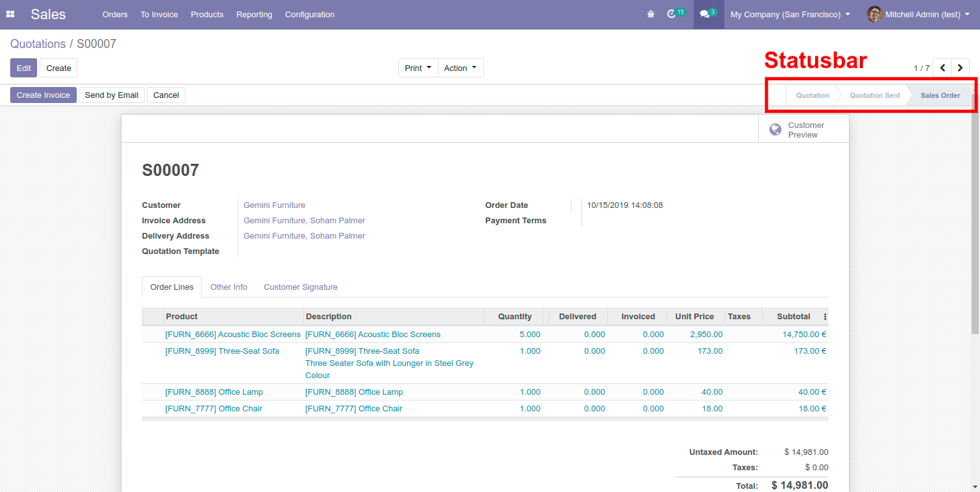
Task: Click order date 10/15/2019 14:08:08
Action: click(x=625, y=205)
